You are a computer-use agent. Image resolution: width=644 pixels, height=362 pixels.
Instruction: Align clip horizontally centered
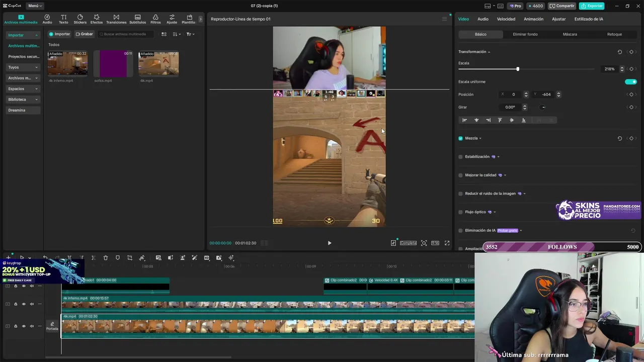(x=476, y=120)
